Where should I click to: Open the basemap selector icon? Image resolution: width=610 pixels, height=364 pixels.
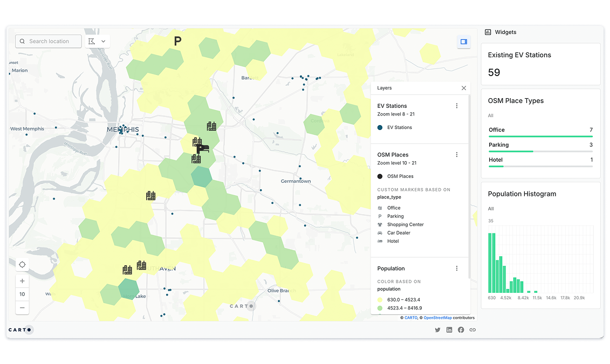463,42
